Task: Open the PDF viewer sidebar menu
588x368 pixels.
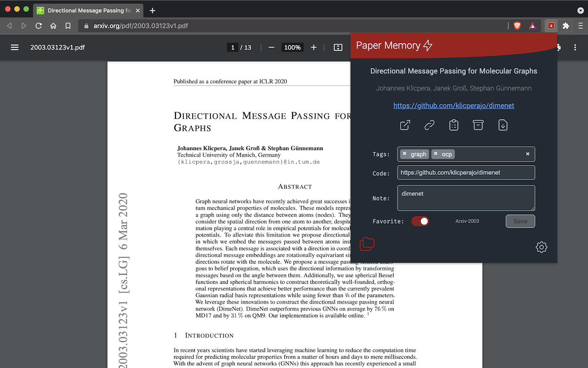Action: (15, 47)
